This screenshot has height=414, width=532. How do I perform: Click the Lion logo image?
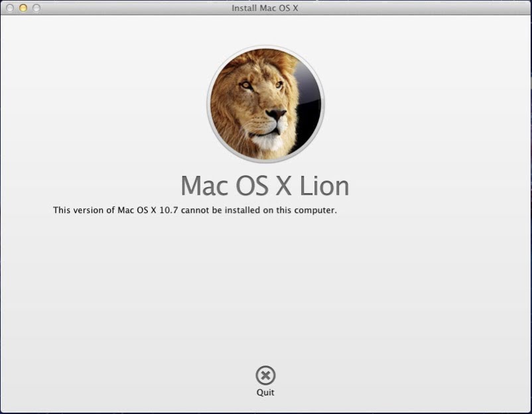point(265,104)
